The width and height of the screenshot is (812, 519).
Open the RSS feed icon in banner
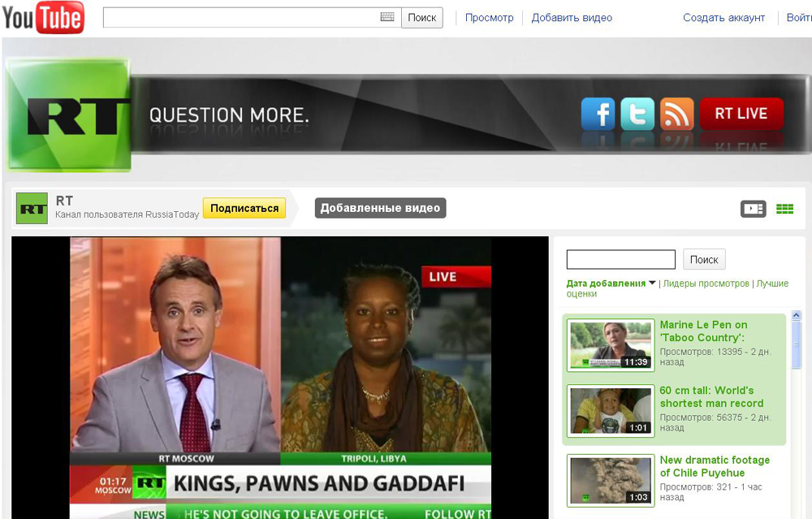coord(677,114)
